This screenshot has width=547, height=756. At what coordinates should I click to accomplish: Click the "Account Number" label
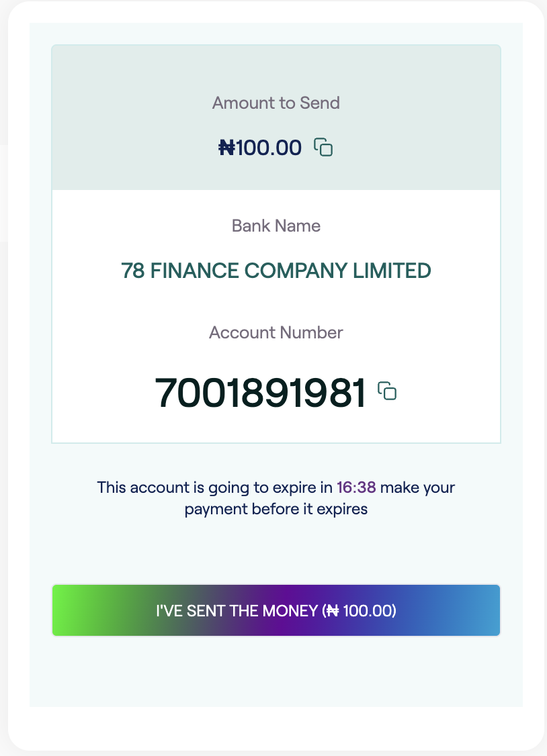tap(276, 332)
